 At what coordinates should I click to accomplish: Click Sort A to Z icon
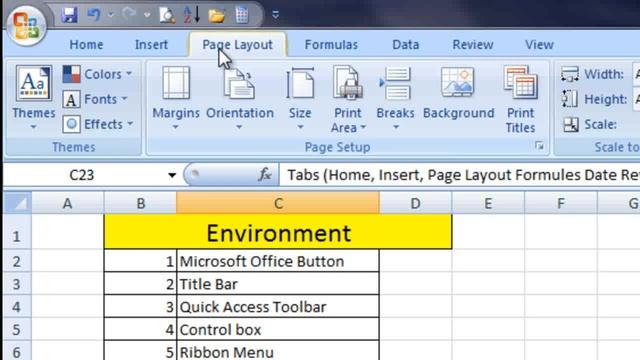pyautogui.click(x=191, y=15)
